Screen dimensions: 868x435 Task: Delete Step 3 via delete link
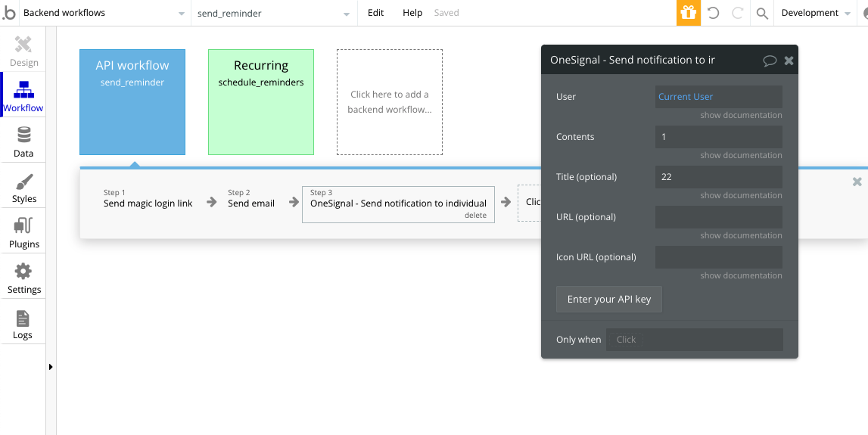click(x=475, y=216)
